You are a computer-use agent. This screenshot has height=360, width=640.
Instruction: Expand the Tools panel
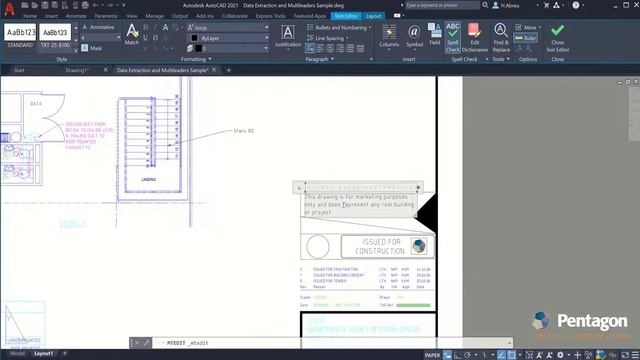501,59
